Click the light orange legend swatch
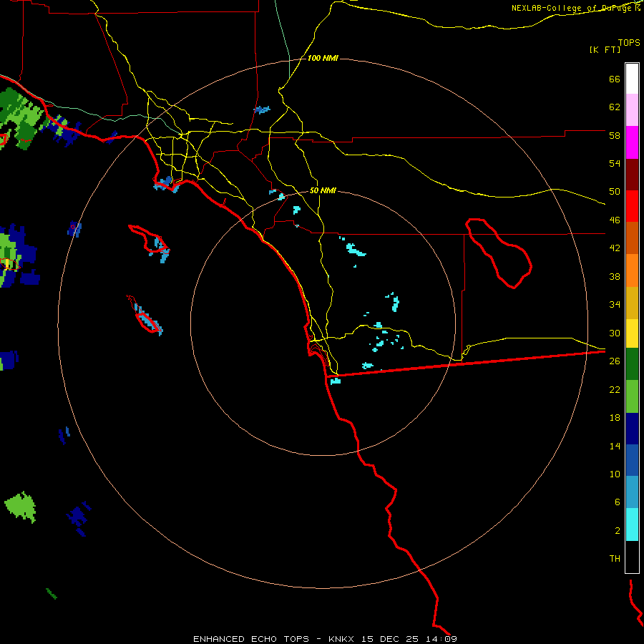This screenshot has height=644, width=644. [x=632, y=270]
